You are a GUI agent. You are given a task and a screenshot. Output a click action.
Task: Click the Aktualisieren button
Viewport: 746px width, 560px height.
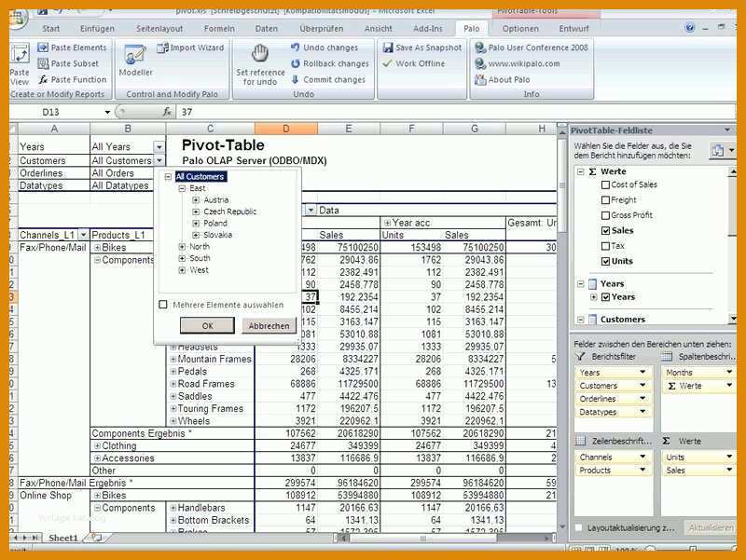click(x=711, y=527)
